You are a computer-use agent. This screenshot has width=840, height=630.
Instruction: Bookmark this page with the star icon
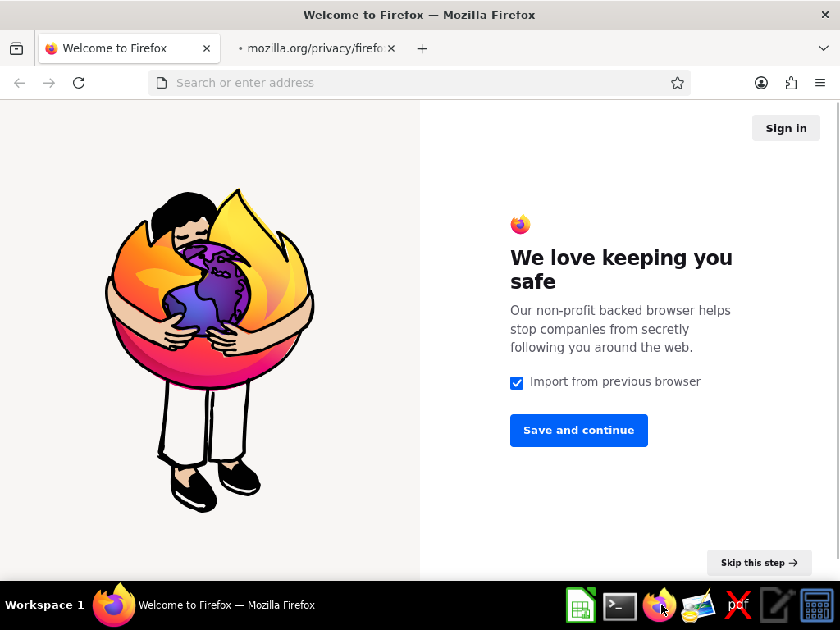click(677, 83)
